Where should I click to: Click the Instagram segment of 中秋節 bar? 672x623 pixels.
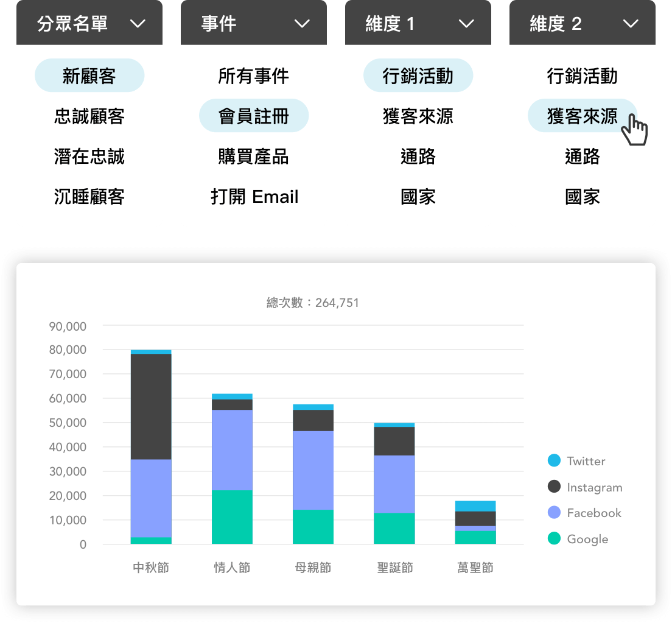[x=151, y=406]
